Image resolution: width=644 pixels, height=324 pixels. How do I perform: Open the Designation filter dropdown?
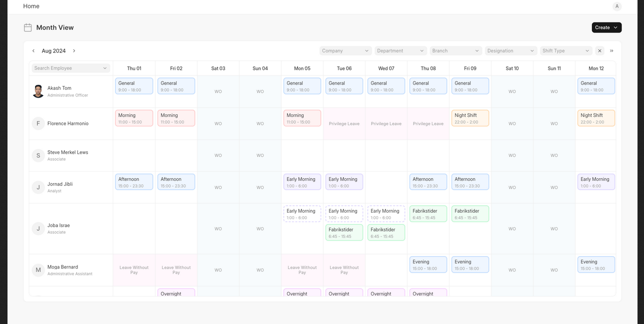tap(510, 51)
